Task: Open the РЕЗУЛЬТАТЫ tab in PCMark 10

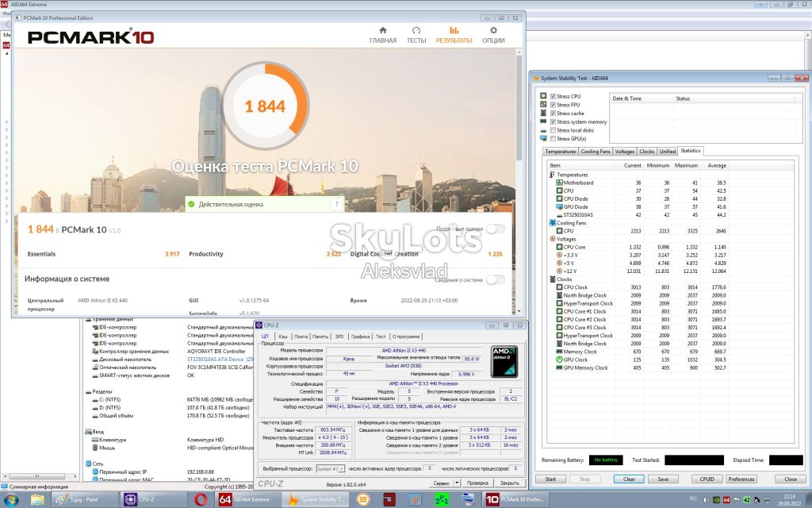Action: pos(454,35)
